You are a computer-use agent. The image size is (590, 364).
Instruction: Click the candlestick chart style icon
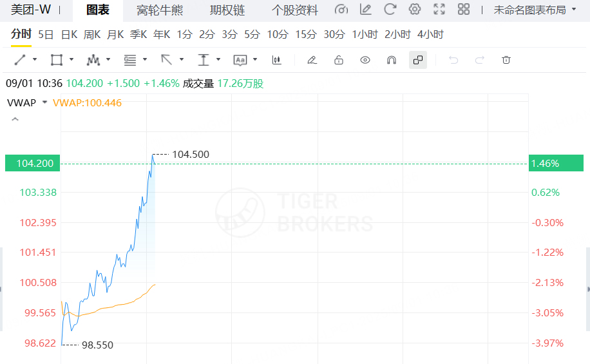tap(276, 60)
